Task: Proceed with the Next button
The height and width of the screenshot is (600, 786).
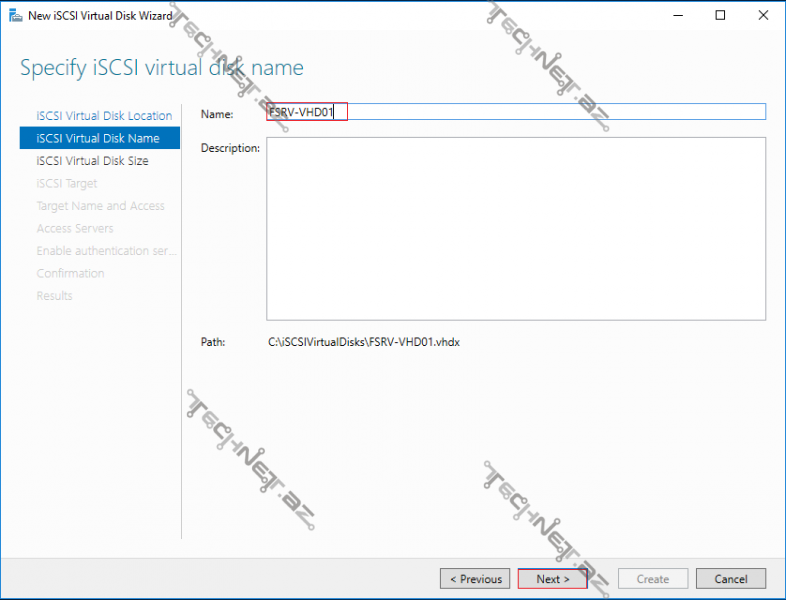Action: pos(552,579)
